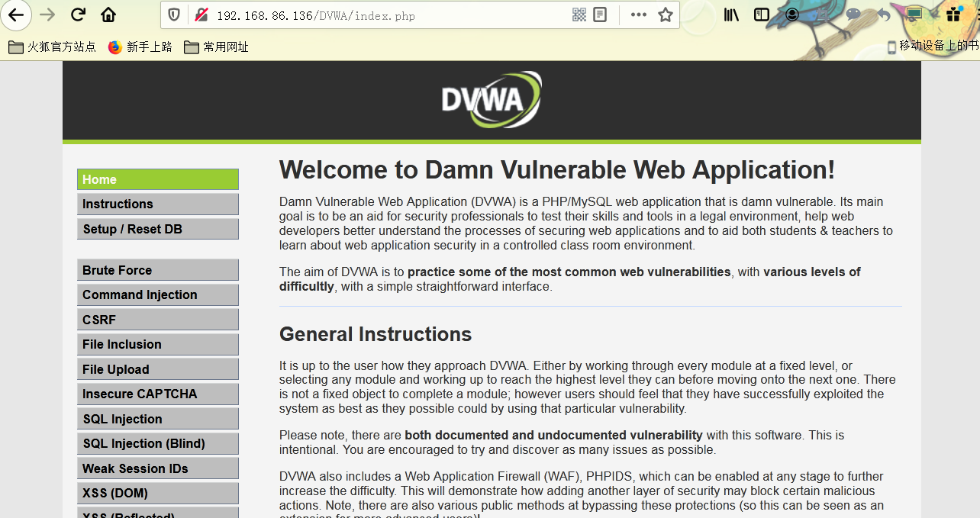Open Setup / Reset DB page
The image size is (980, 518).
158,229
